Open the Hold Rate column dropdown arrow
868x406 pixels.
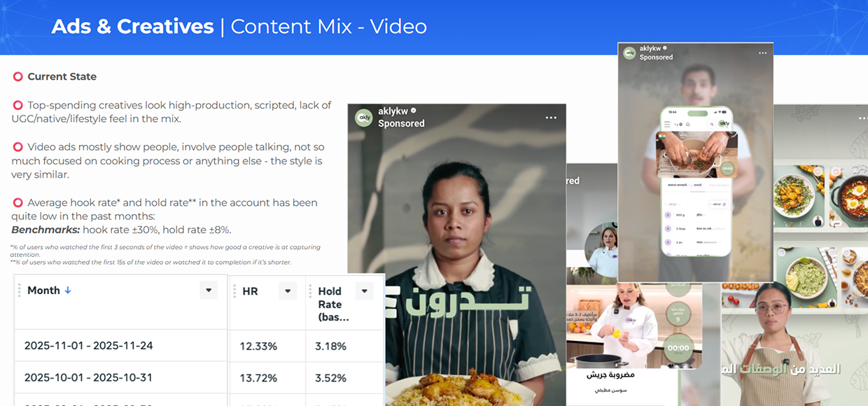[363, 290]
